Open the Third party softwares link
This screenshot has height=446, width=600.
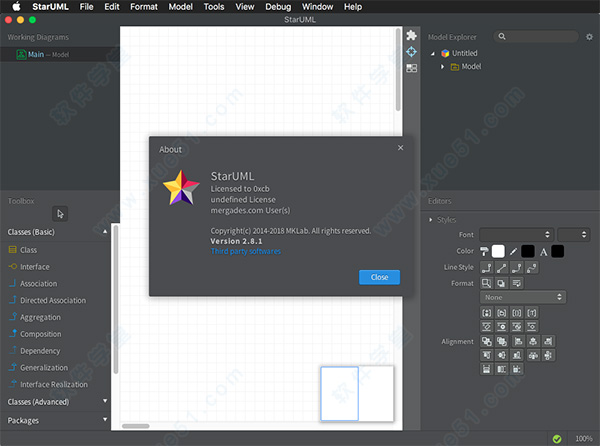pos(246,251)
